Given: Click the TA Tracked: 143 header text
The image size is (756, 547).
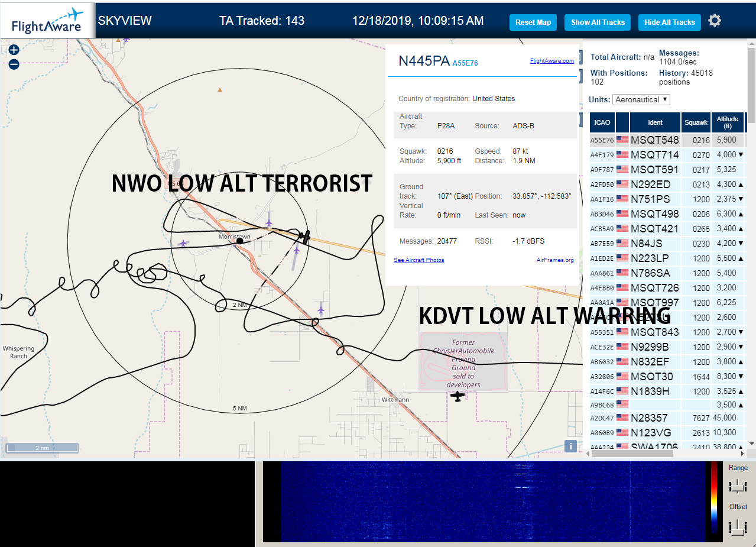Looking at the screenshot, I should (x=262, y=21).
